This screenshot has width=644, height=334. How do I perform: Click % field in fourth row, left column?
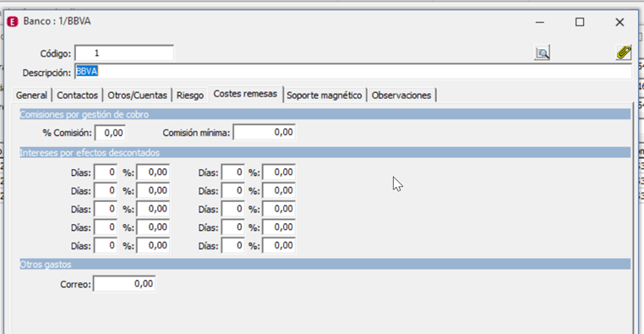click(153, 227)
